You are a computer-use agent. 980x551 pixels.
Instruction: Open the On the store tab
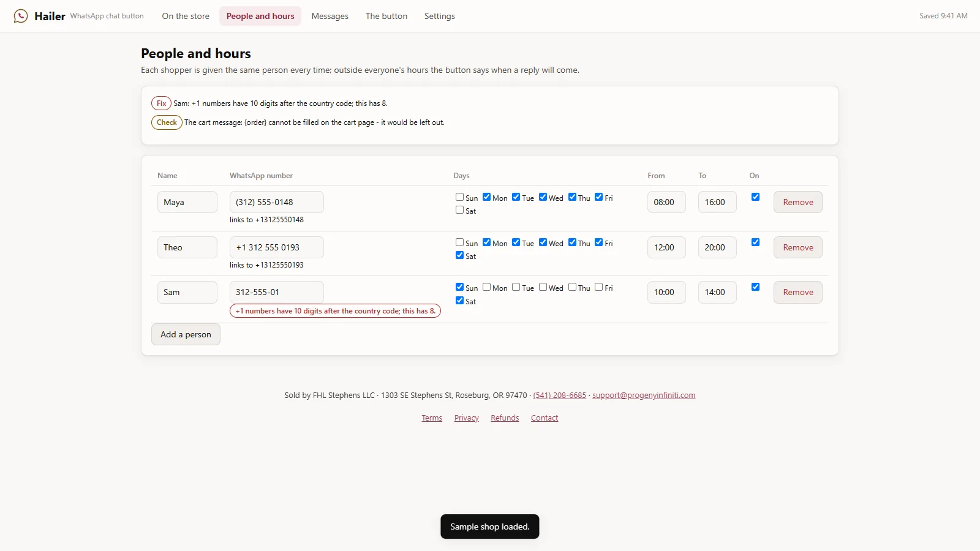[186, 16]
